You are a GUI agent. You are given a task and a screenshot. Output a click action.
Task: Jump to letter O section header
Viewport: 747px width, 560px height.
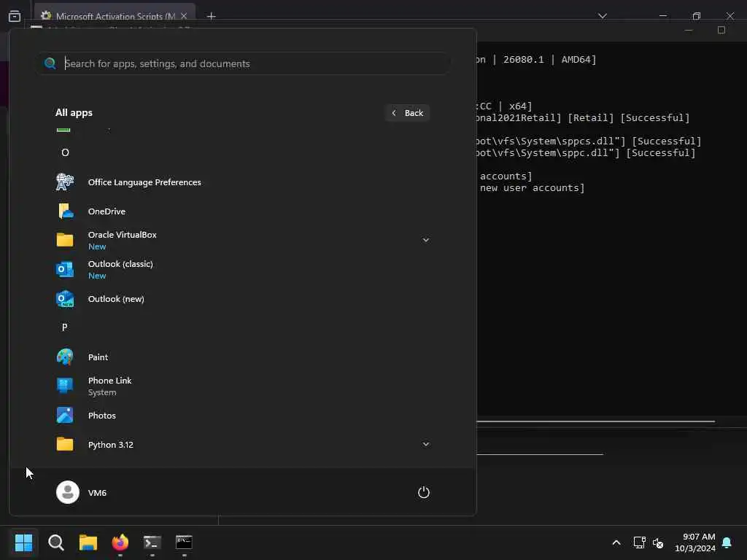(x=65, y=152)
